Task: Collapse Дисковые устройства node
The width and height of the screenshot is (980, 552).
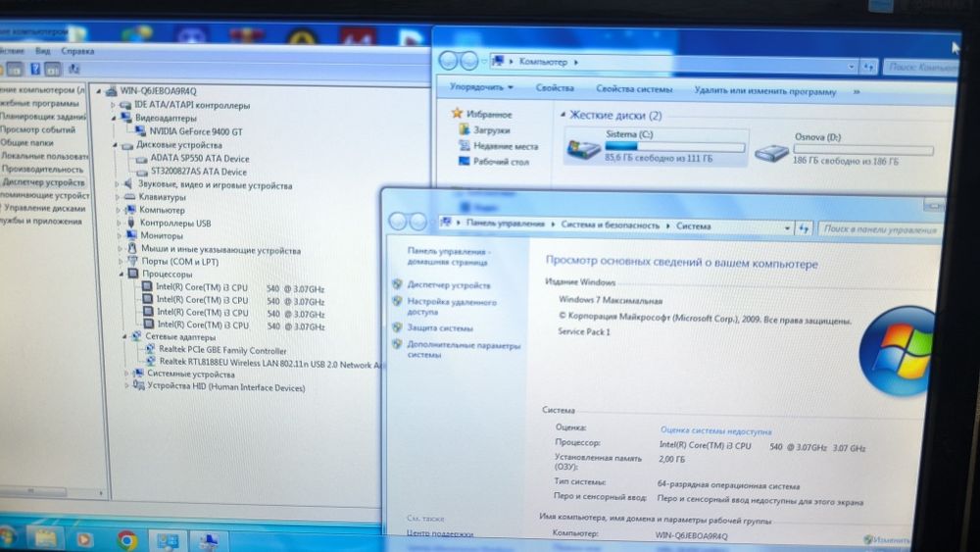Action: [115, 145]
